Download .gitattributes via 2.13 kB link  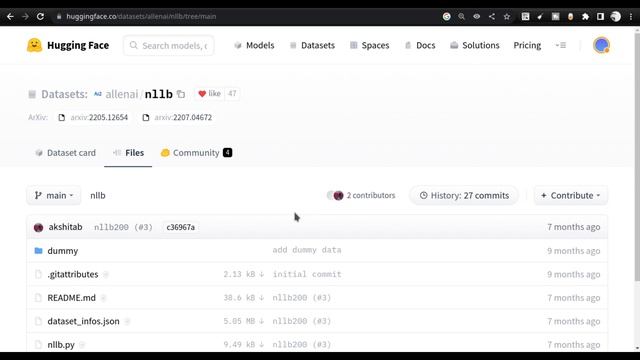pos(244,274)
